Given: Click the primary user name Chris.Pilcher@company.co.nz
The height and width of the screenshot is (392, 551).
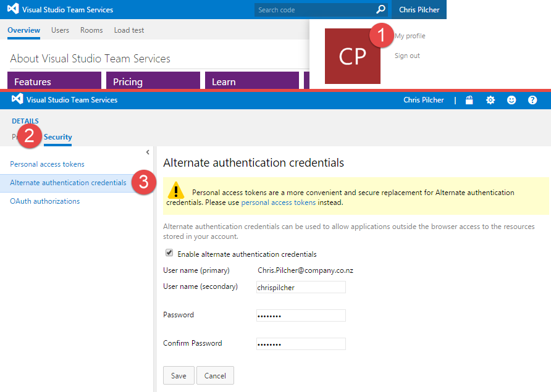Looking at the screenshot, I should pyautogui.click(x=305, y=270).
